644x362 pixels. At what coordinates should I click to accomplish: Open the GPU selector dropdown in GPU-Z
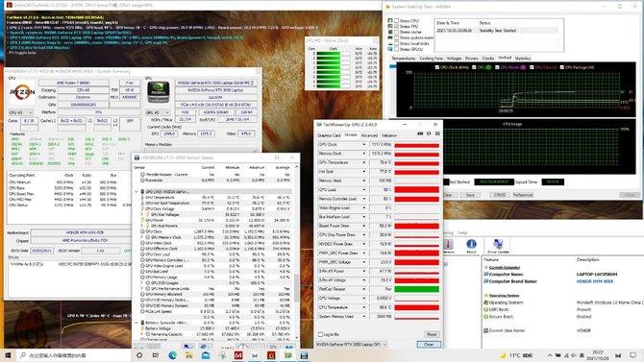click(352, 345)
